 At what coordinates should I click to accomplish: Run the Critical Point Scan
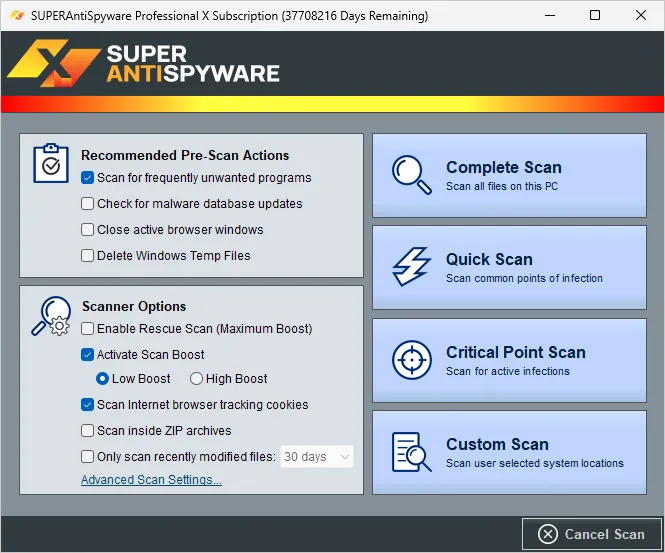point(509,360)
